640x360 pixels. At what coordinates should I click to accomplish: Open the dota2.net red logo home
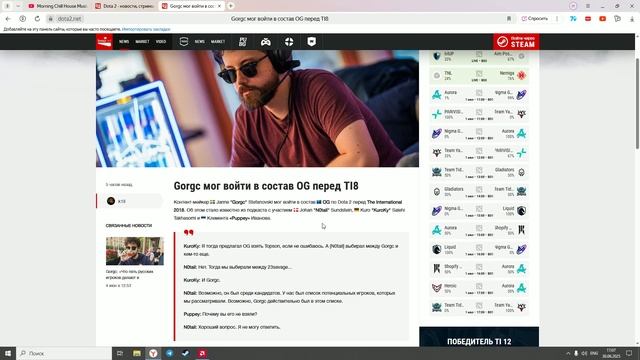click(x=104, y=42)
